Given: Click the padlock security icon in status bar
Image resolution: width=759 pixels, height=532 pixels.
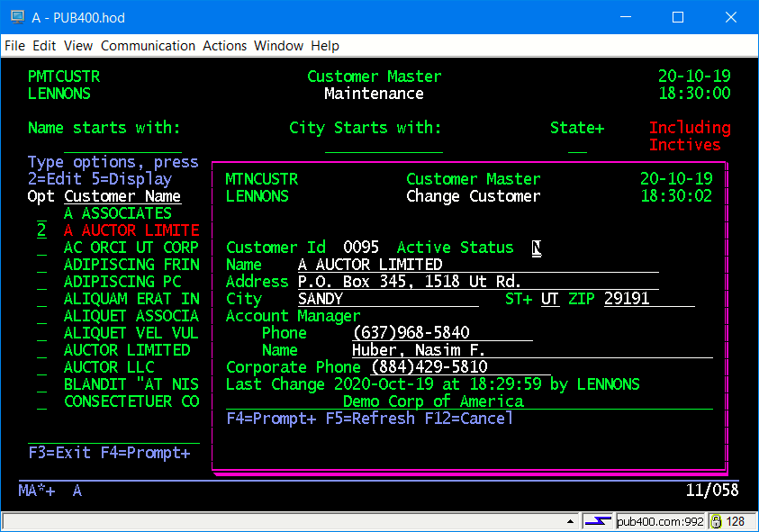Looking at the screenshot, I should [x=716, y=521].
